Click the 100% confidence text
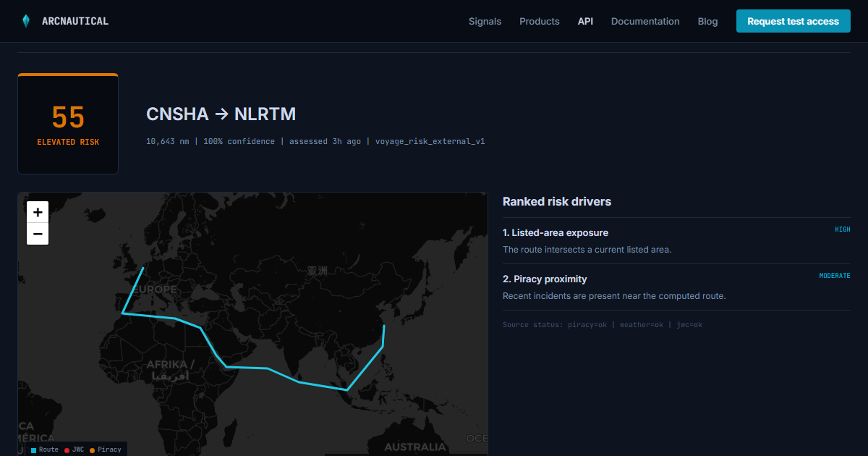 (239, 141)
